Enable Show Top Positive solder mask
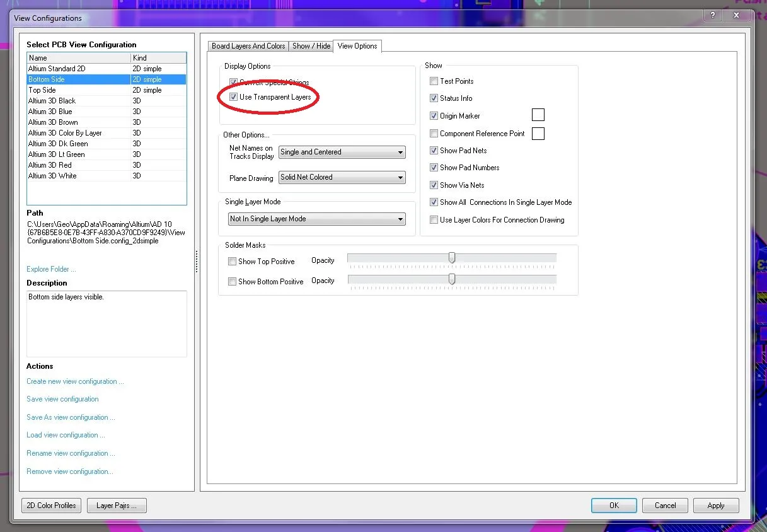The image size is (767, 532). [x=233, y=262]
